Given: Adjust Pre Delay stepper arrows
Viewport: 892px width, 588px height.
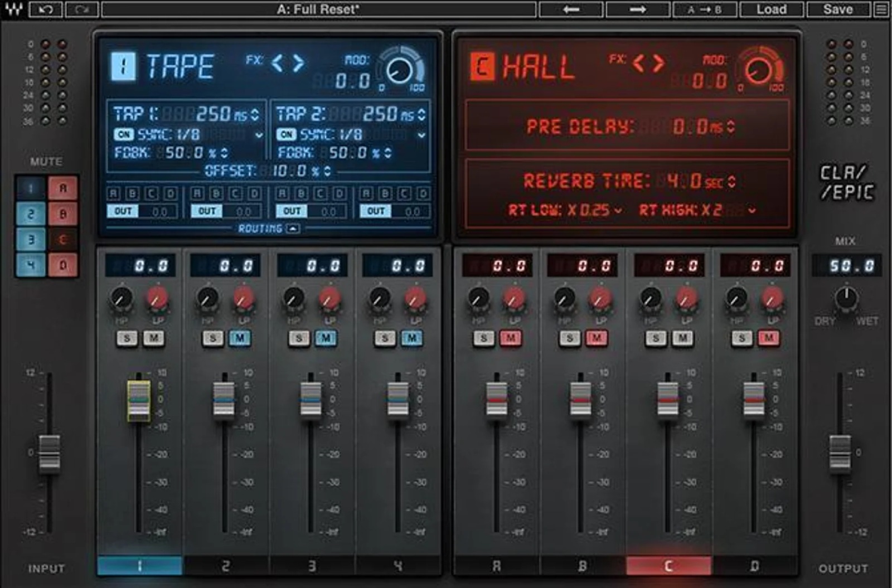Looking at the screenshot, I should point(730,127).
